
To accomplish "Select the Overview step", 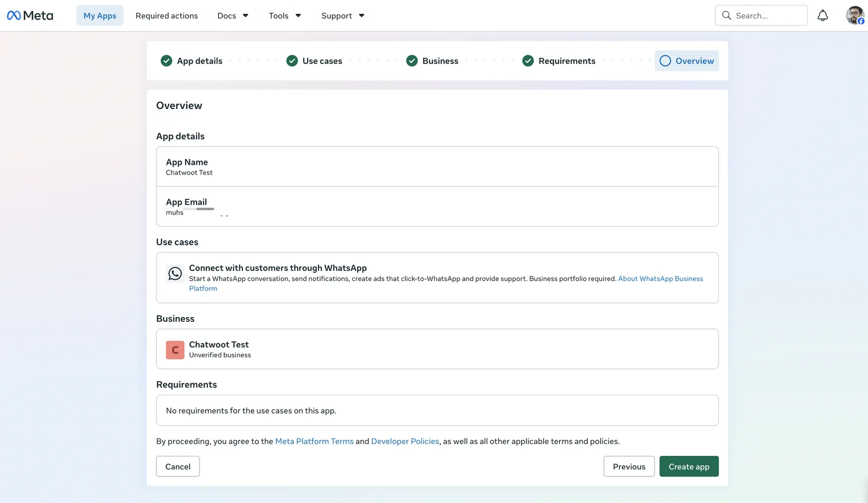I will click(x=687, y=61).
